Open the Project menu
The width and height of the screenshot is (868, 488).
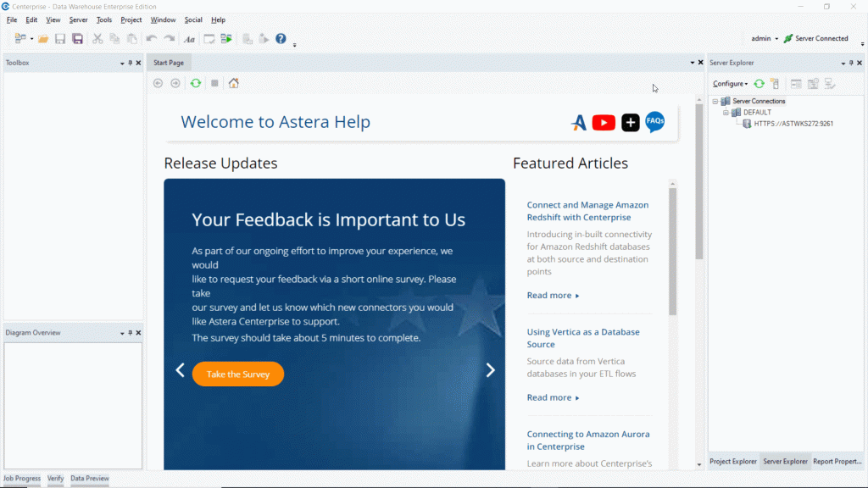pos(131,19)
